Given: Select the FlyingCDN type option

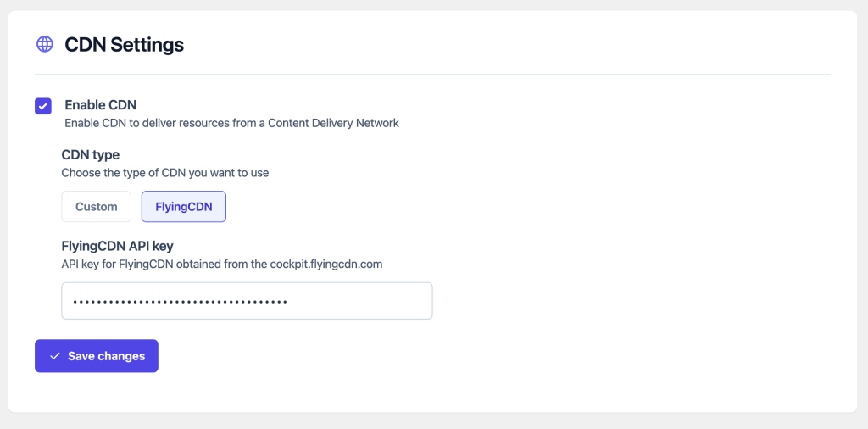Looking at the screenshot, I should pos(184,207).
